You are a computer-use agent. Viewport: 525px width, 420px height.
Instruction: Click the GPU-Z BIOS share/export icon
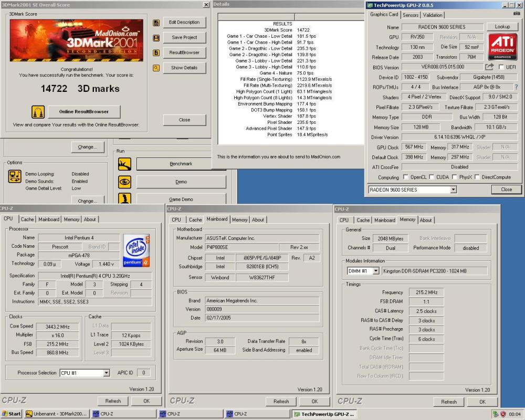pos(489,67)
